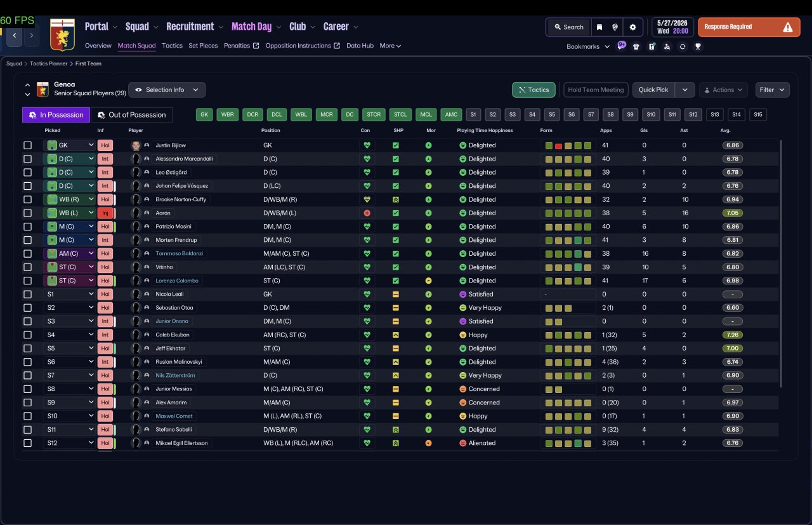Viewport: 812px width, 525px height.
Task: Open the Selection Info dropdown
Action: (167, 90)
